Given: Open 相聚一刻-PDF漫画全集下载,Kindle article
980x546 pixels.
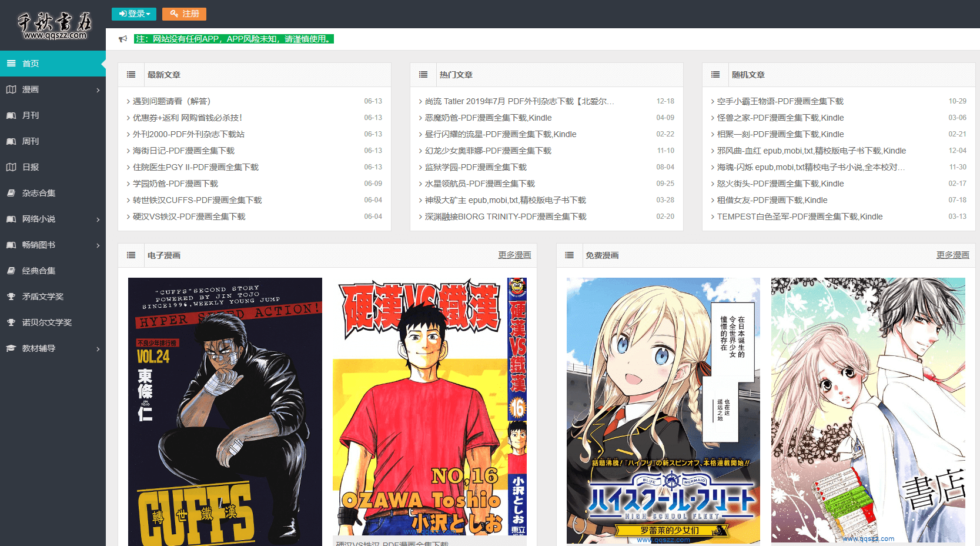Looking at the screenshot, I should pos(781,134).
